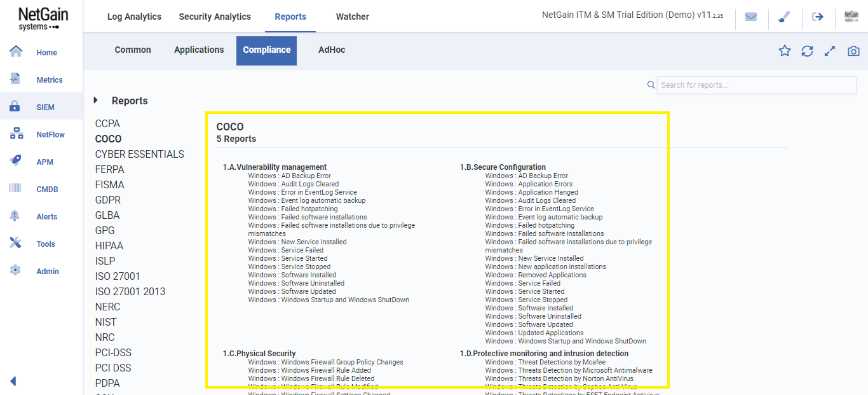The width and height of the screenshot is (868, 395).
Task: Click Windows Firewall Rule Added entry
Action: point(309,370)
